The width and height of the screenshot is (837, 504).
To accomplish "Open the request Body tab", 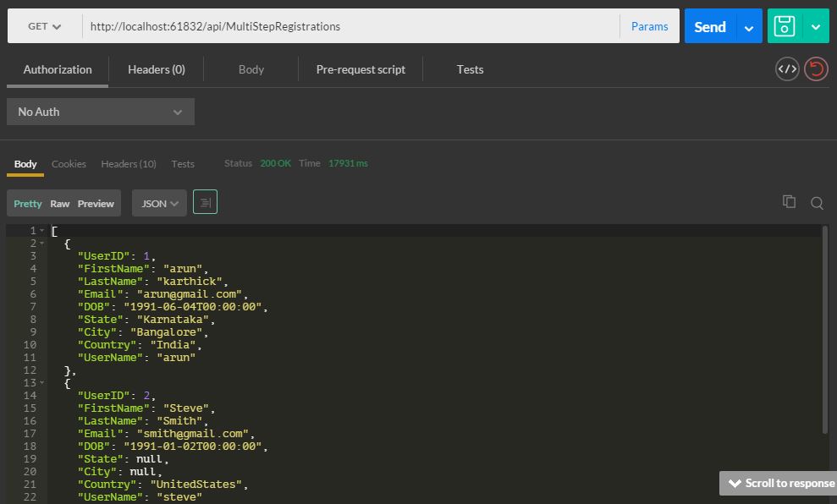I will click(x=251, y=70).
